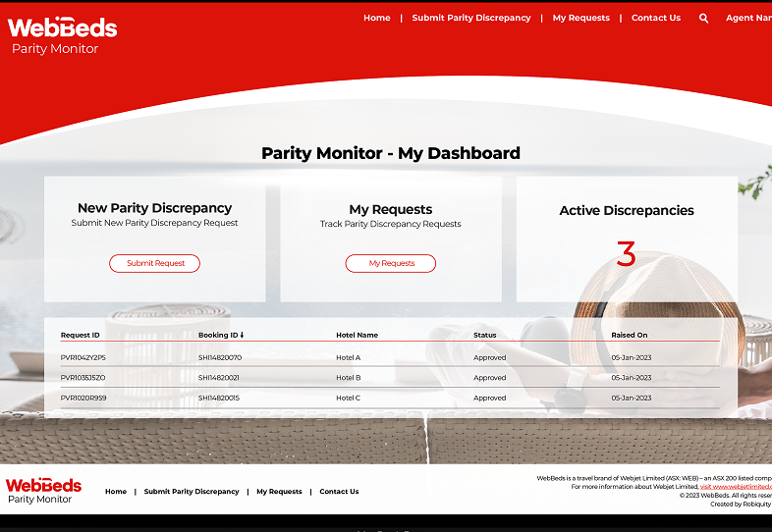Select request PVR1042Y2P5 in the table
This screenshot has height=532, width=772.
coord(83,357)
